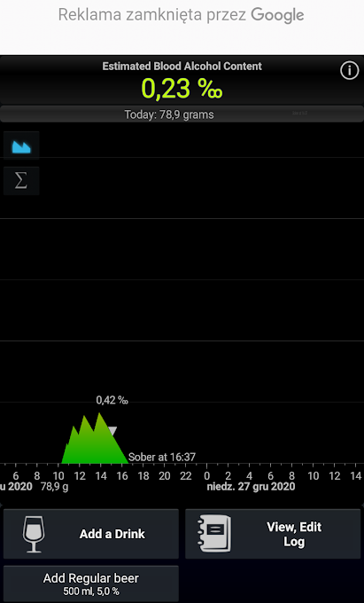Add Regular beer 500 ml quickly
The image size is (364, 603).
coord(91,583)
